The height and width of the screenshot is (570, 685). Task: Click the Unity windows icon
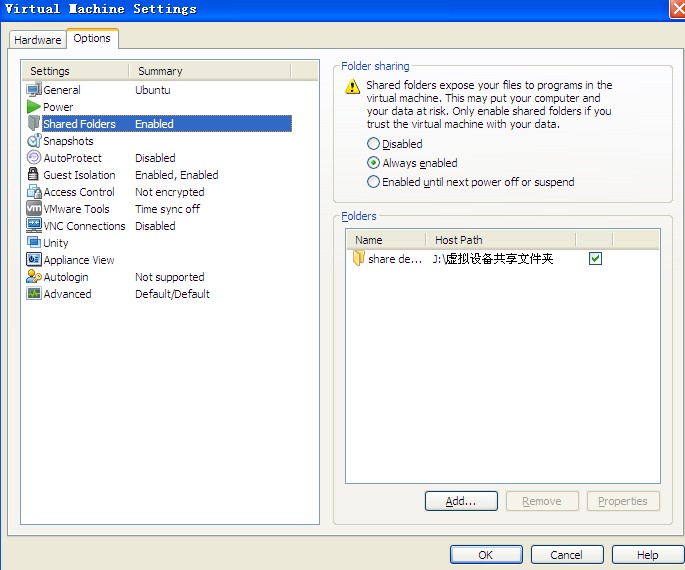coord(34,242)
